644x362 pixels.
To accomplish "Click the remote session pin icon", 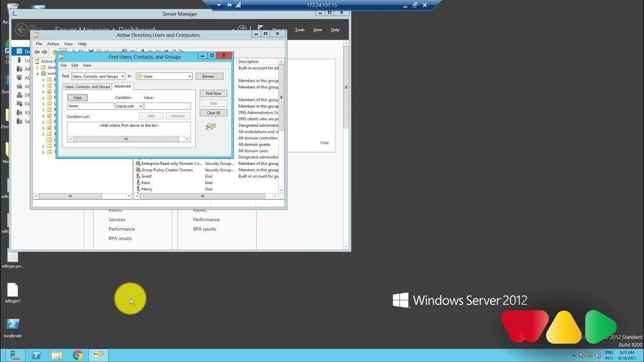I will click(x=229, y=5).
